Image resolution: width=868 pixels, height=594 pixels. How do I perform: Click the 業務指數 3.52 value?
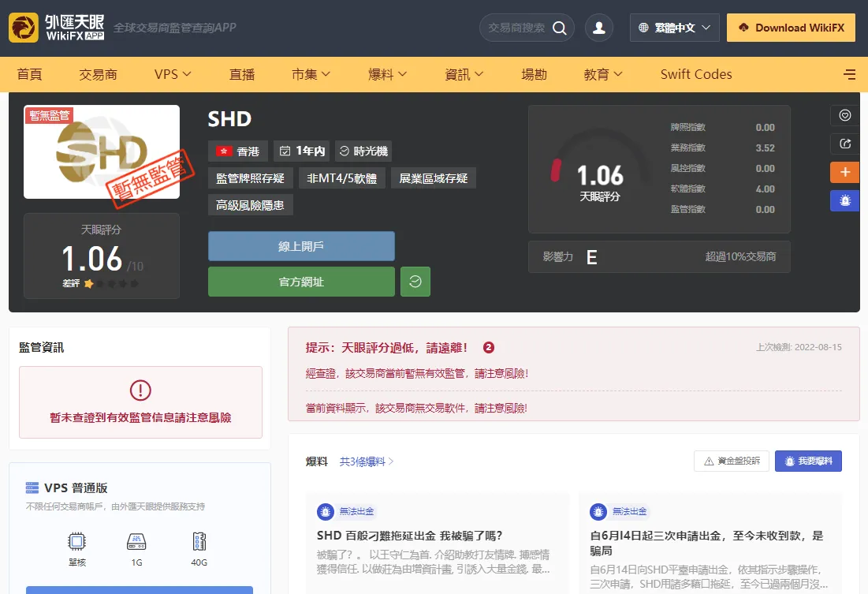click(x=765, y=148)
